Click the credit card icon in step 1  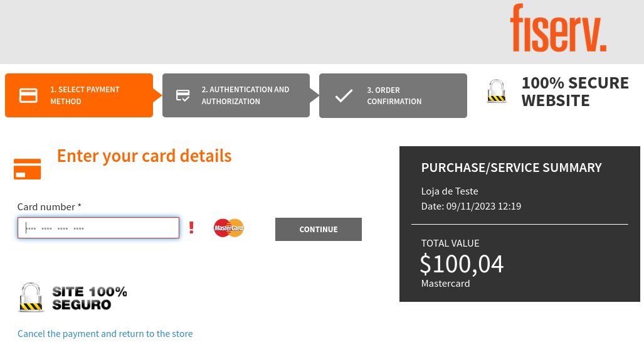pyautogui.click(x=28, y=95)
